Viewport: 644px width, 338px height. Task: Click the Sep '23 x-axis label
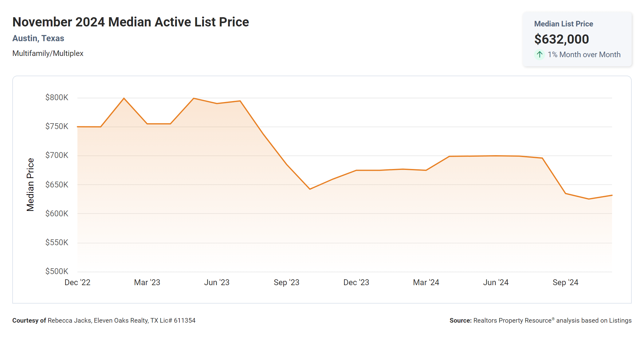[286, 282]
